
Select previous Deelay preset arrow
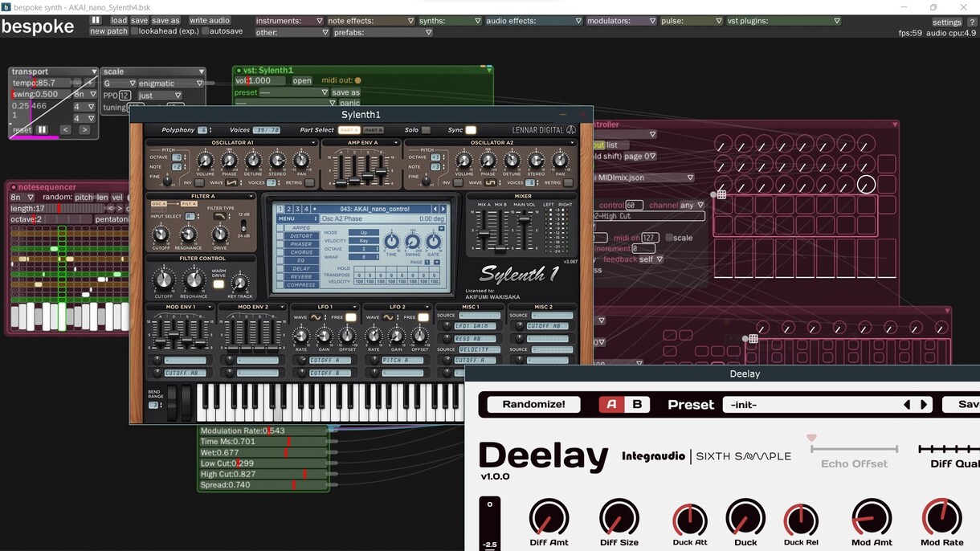[908, 405]
